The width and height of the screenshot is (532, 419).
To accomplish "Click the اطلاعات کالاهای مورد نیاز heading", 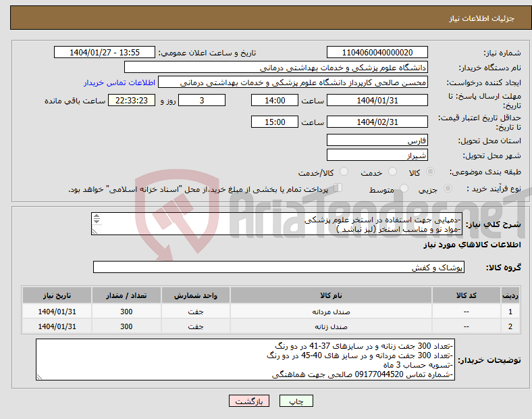I will 472,245.
